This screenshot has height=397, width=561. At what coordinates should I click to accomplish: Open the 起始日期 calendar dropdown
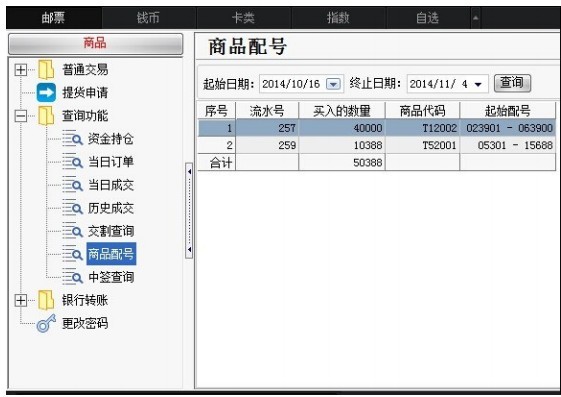pos(333,84)
